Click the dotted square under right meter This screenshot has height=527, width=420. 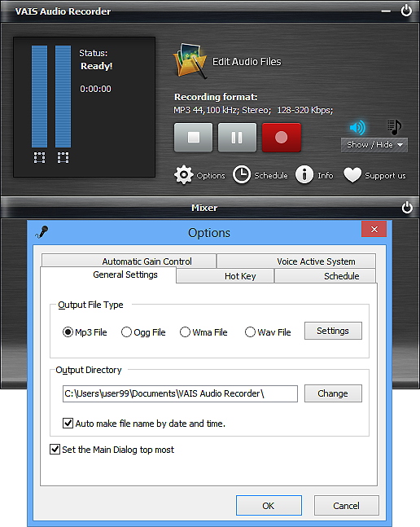[x=63, y=157]
